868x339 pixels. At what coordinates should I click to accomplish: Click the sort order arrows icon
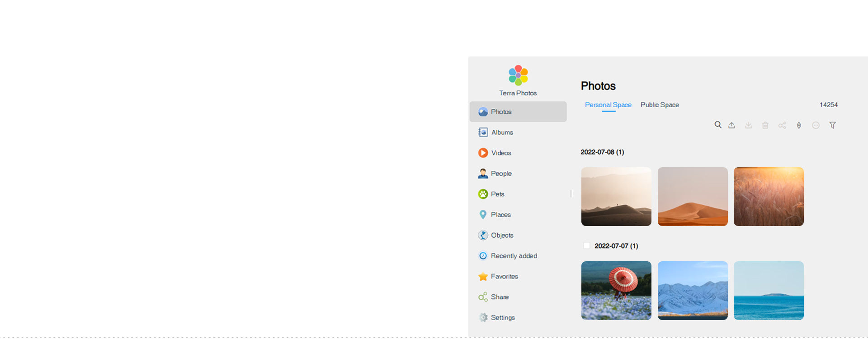coord(799,125)
